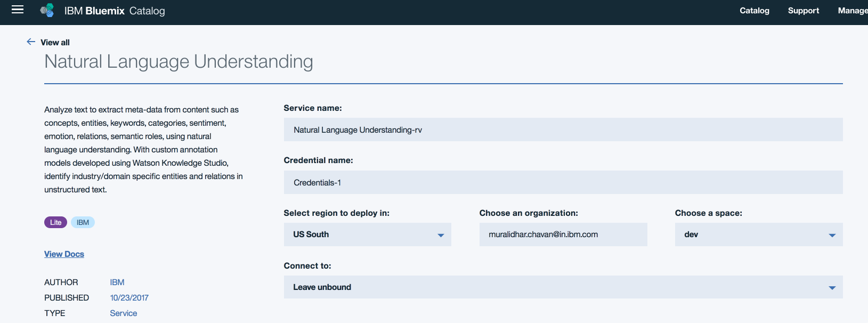Click the 'Choose an organization:' label
This screenshot has height=323, width=868.
pos(529,213)
